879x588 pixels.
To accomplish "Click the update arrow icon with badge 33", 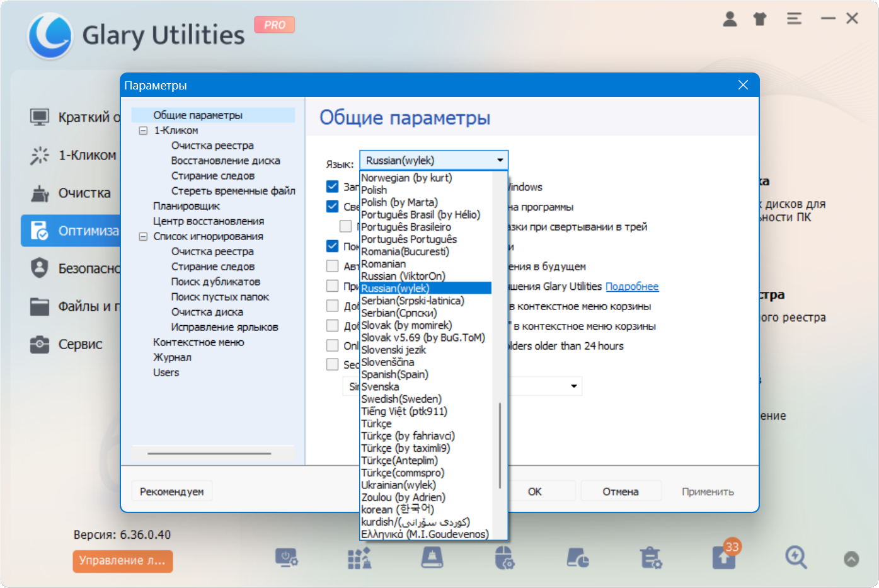I will coord(724,558).
